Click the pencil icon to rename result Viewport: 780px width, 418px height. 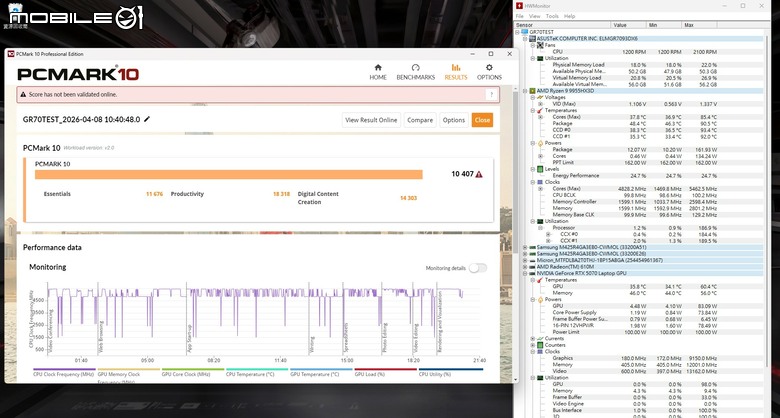point(147,119)
